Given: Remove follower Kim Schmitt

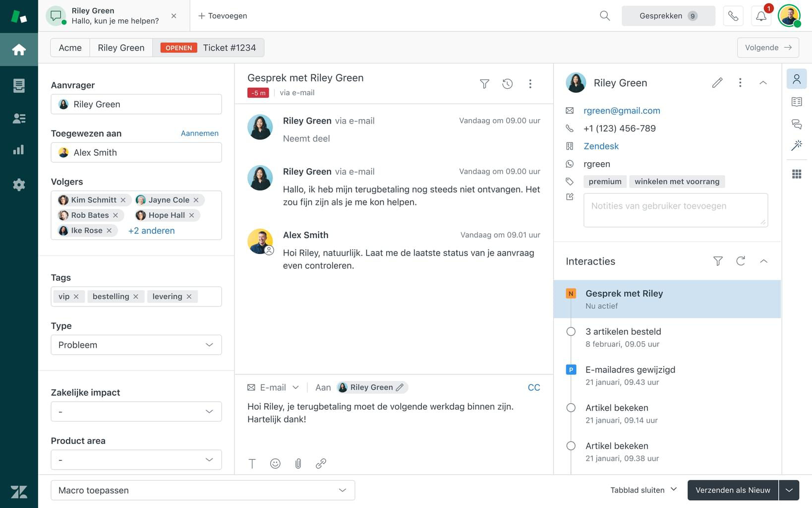Looking at the screenshot, I should [123, 200].
